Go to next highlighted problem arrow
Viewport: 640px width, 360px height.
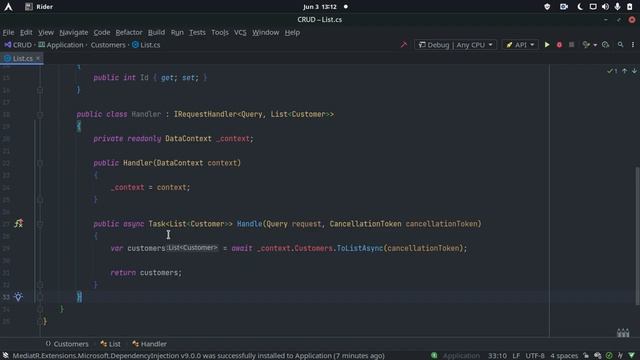click(x=634, y=71)
